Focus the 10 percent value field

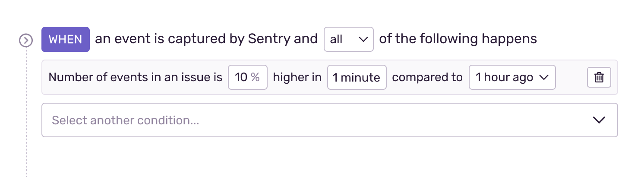tap(247, 77)
